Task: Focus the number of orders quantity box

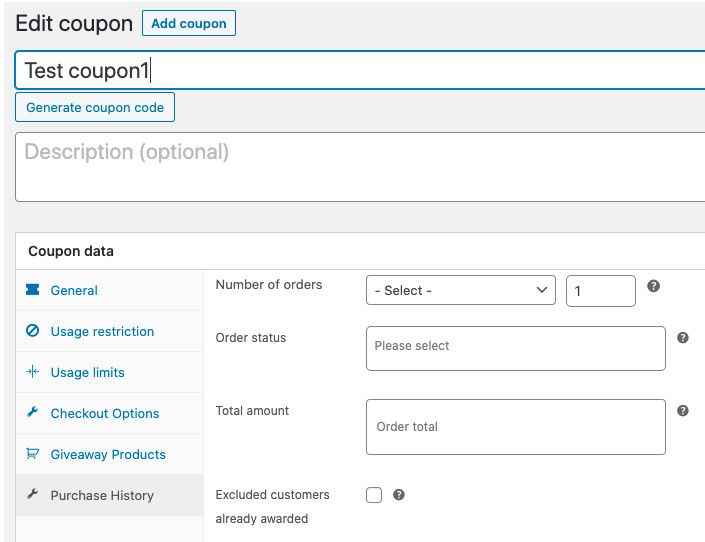Action: (600, 291)
